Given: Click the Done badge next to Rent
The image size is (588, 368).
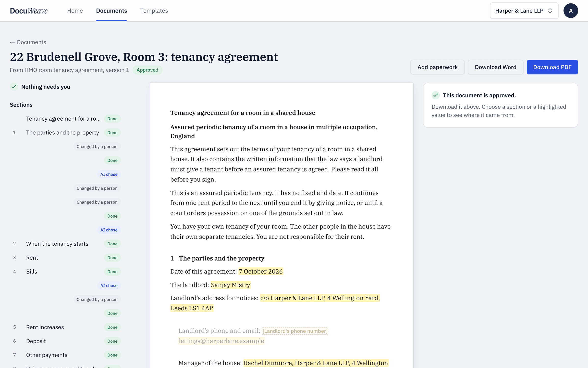Looking at the screenshot, I should click(112, 258).
